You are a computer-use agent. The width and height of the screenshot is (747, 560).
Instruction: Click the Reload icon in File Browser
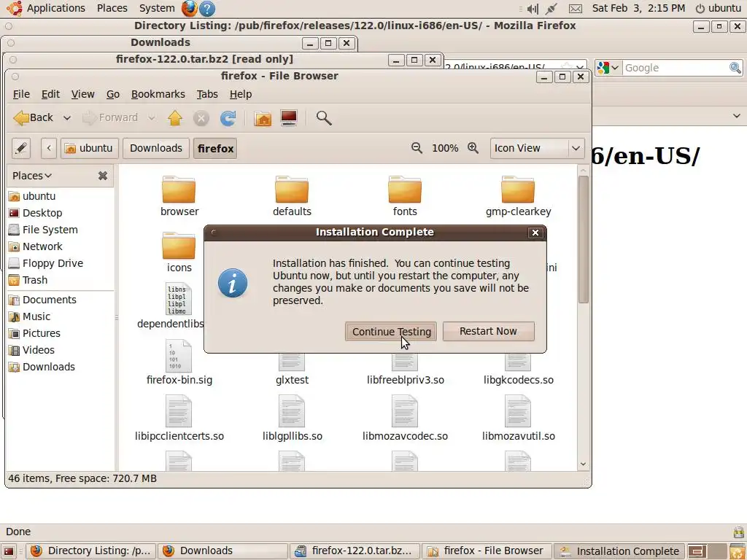pyautogui.click(x=228, y=118)
